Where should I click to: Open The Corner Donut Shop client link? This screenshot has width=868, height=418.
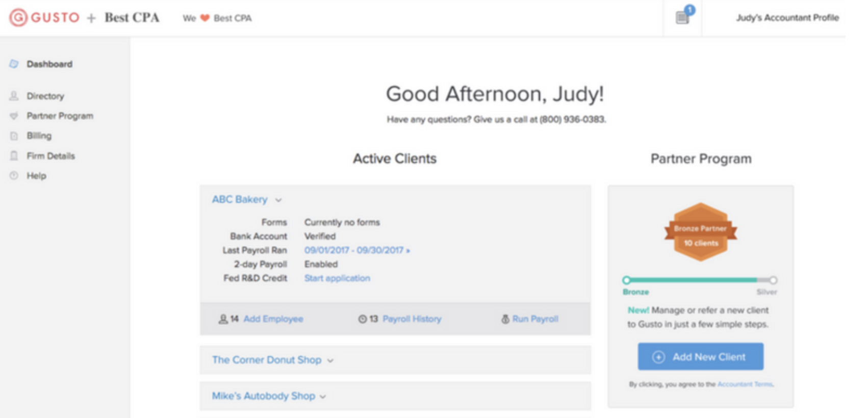coord(267,360)
